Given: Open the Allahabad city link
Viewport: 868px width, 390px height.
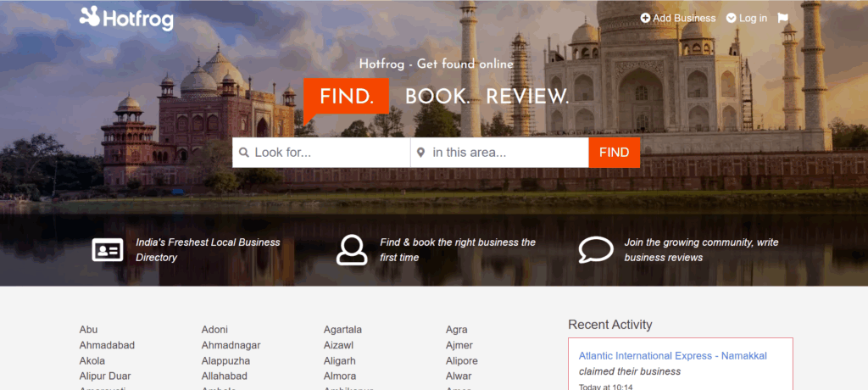Looking at the screenshot, I should click(x=224, y=376).
